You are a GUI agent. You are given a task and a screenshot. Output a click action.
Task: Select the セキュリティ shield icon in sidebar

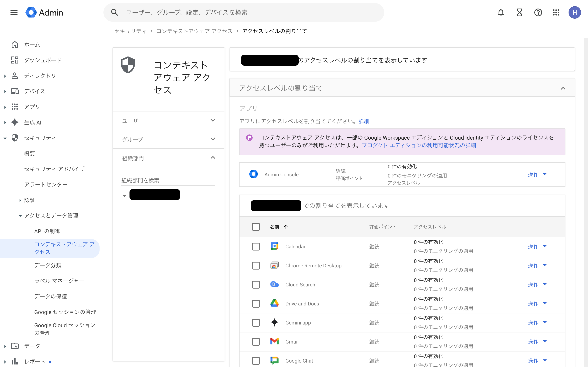15,138
